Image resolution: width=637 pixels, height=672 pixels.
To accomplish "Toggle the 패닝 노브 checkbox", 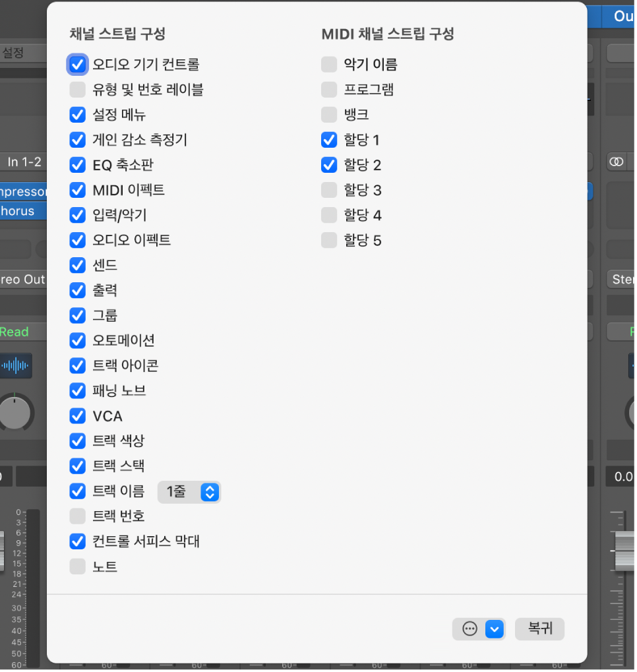I will 78,391.
